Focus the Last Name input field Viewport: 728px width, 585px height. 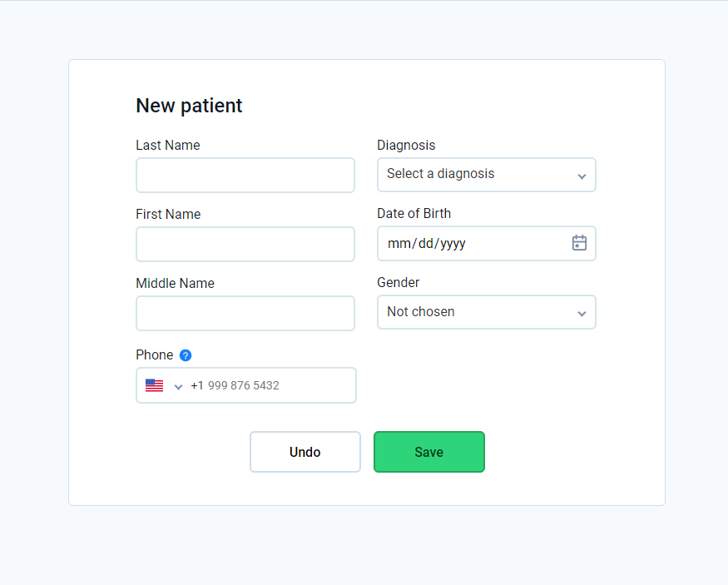tap(245, 175)
